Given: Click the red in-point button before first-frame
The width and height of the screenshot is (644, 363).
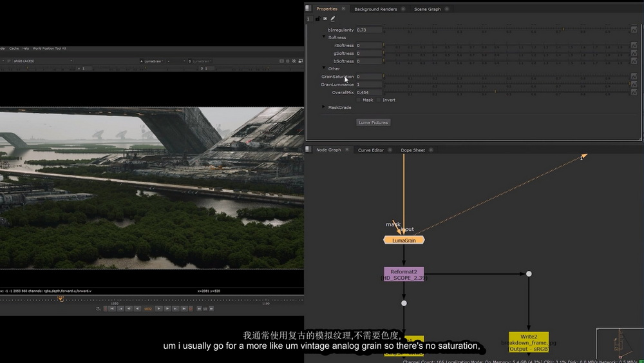Looking at the screenshot, I should [105, 309].
